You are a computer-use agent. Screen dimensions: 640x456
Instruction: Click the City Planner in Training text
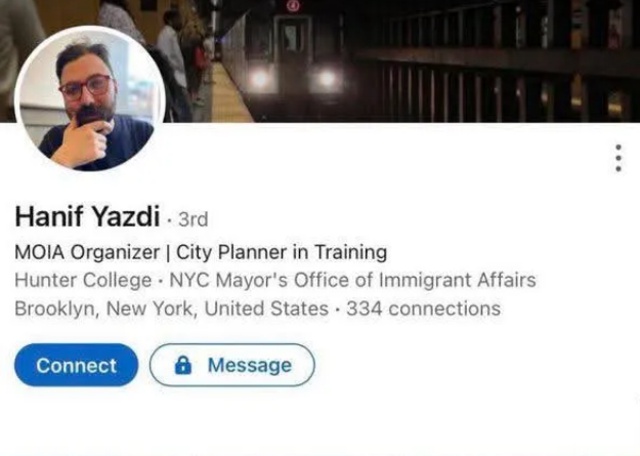[x=282, y=252]
